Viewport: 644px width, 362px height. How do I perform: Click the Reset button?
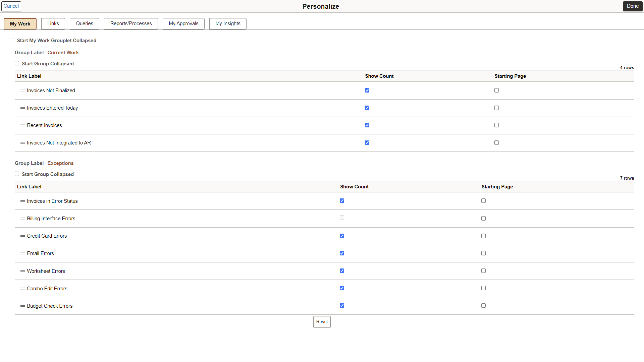(322, 321)
